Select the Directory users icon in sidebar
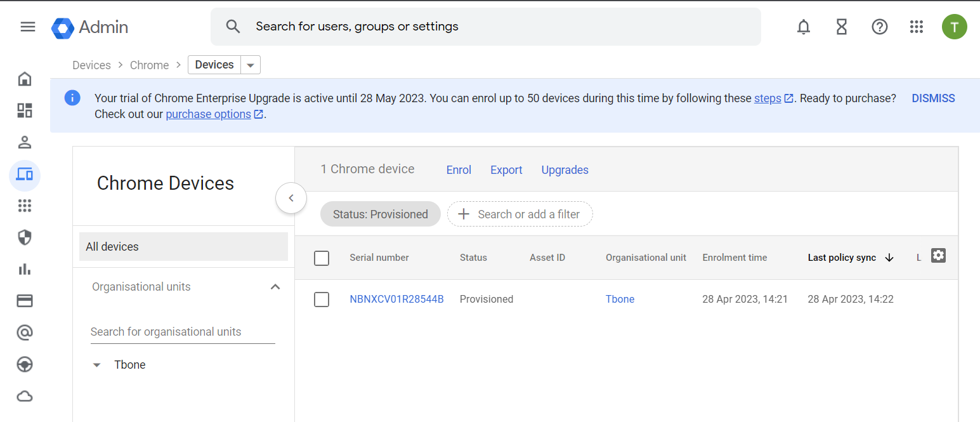 click(24, 142)
